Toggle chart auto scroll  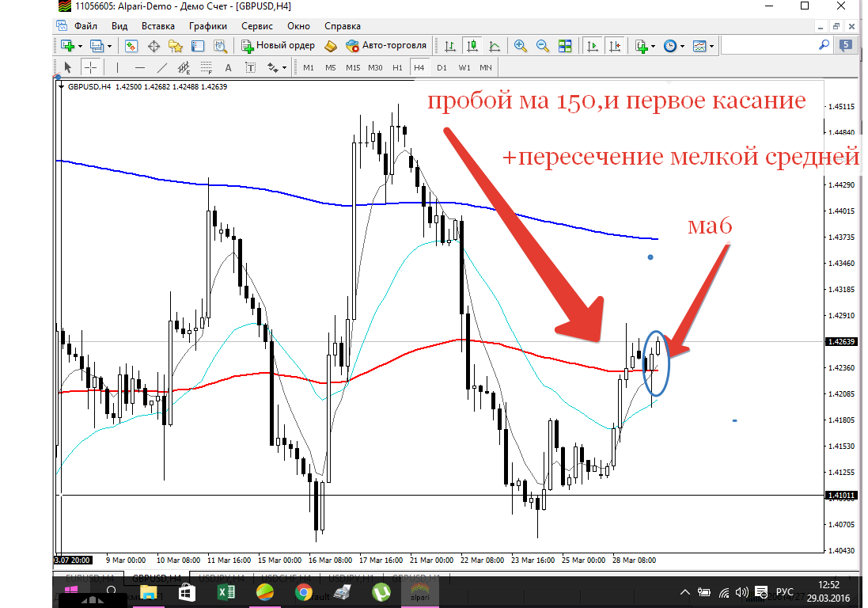pos(593,46)
